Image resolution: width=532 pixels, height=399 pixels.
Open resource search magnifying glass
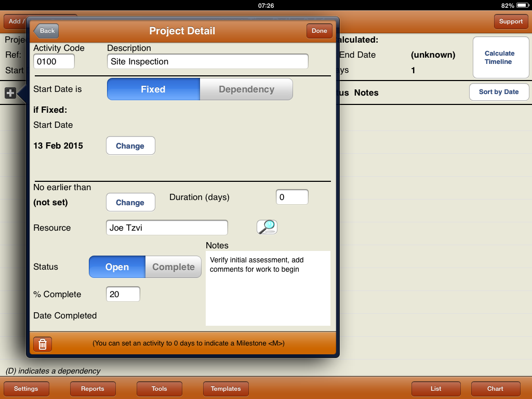[267, 227]
